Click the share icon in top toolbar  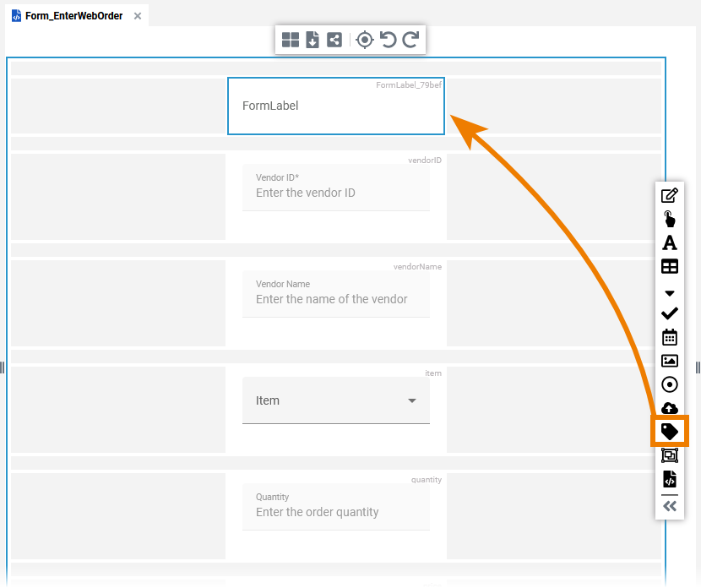point(334,40)
